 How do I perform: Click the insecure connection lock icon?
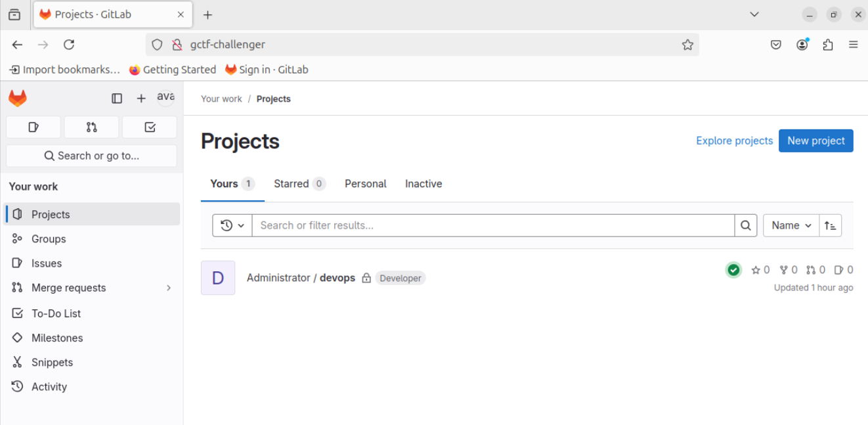(177, 45)
